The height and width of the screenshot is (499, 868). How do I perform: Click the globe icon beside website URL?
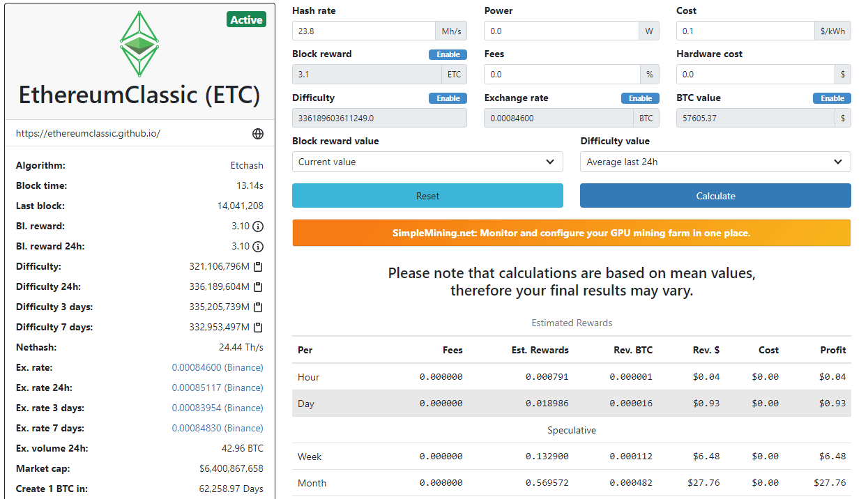[258, 133]
